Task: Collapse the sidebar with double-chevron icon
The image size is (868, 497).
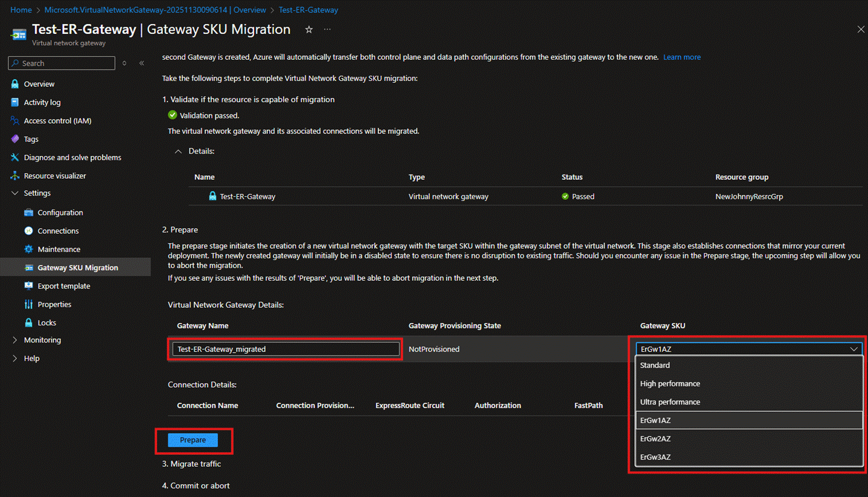Action: pos(142,63)
